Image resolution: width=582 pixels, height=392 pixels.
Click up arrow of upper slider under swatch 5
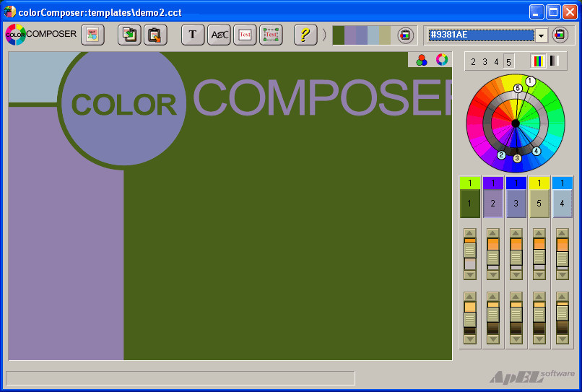point(539,233)
